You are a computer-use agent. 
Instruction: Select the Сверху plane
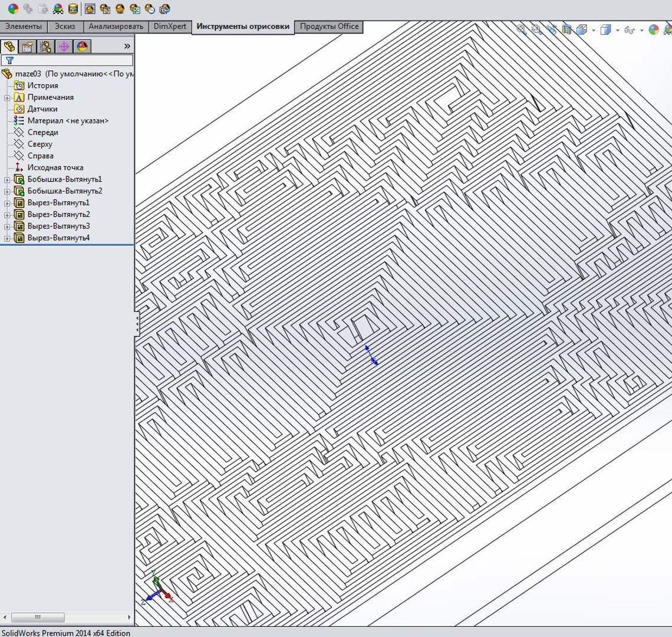[39, 144]
